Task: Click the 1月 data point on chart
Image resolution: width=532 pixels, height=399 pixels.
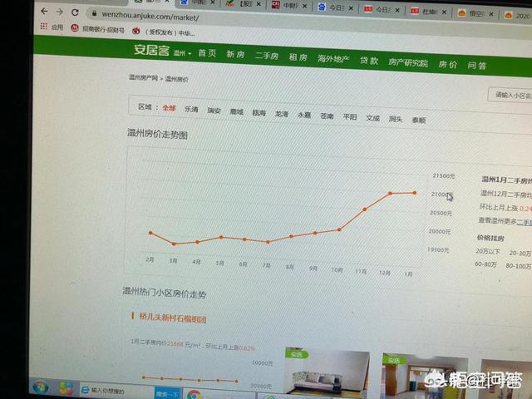Action: (415, 193)
